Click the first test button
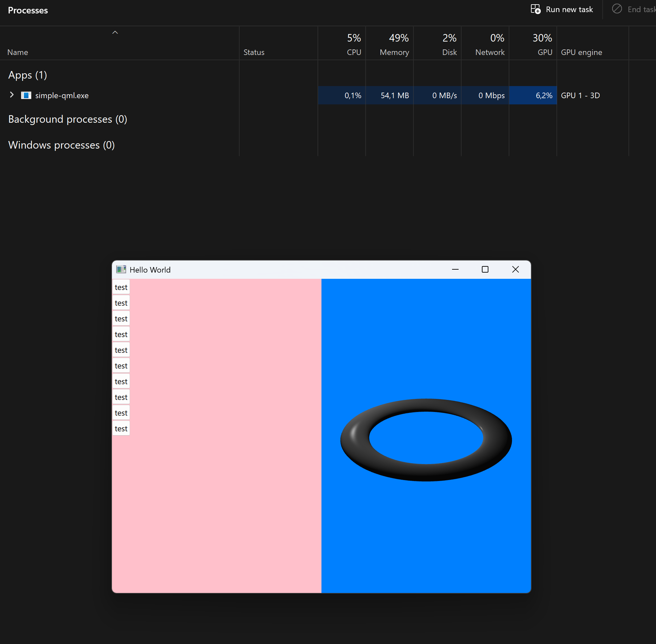656x644 pixels. coord(121,287)
